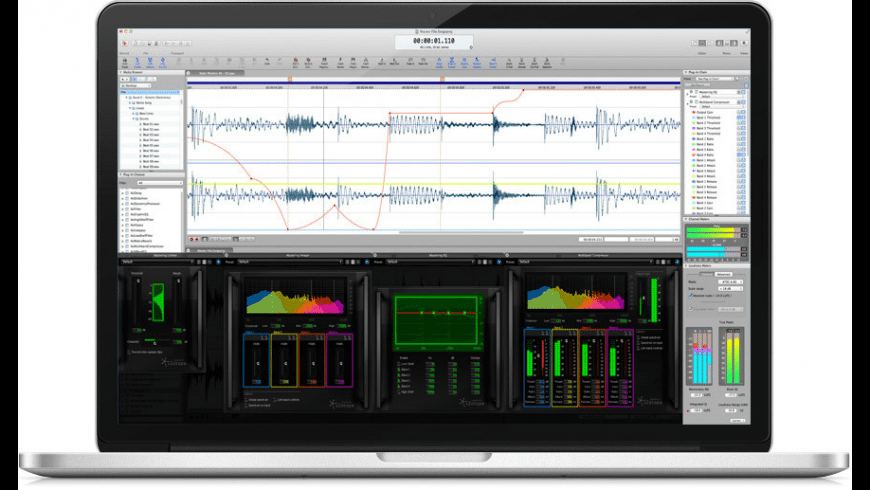Click the Media Browser back arrow
This screenshot has width=870, height=490.
pyautogui.click(x=122, y=79)
